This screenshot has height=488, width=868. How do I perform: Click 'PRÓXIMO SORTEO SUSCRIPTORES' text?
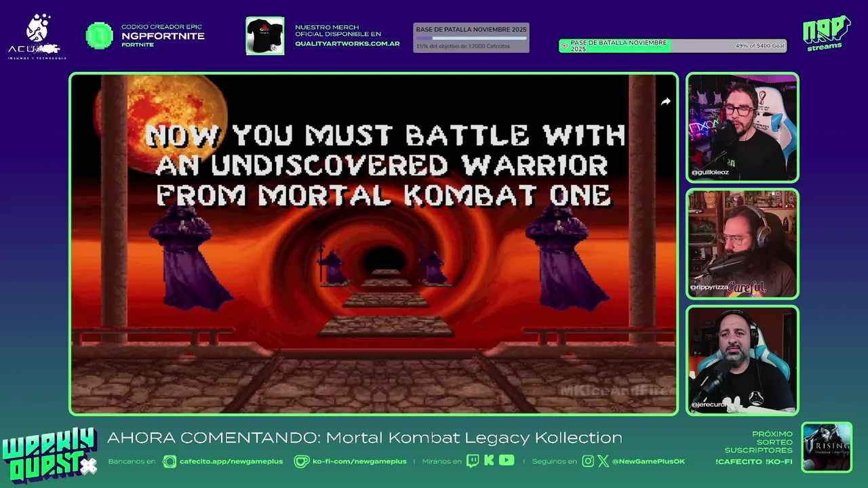[x=758, y=442]
